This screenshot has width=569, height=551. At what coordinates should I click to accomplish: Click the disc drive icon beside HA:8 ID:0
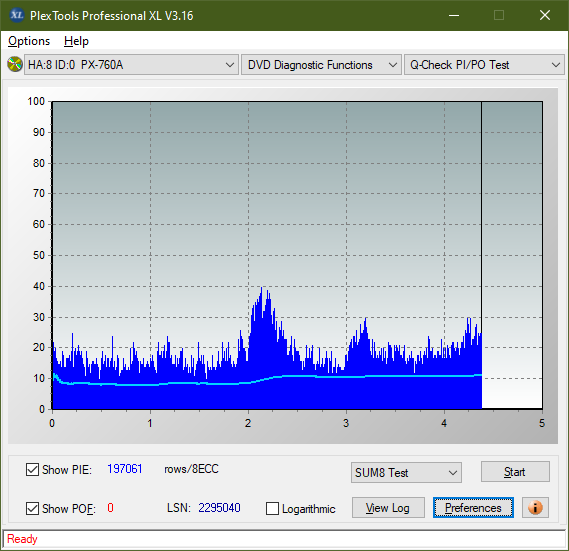tap(15, 65)
